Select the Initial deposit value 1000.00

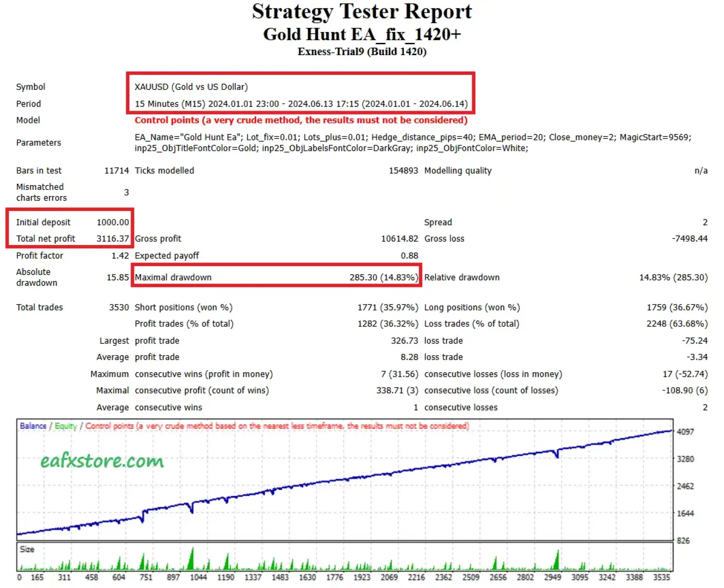point(113,222)
